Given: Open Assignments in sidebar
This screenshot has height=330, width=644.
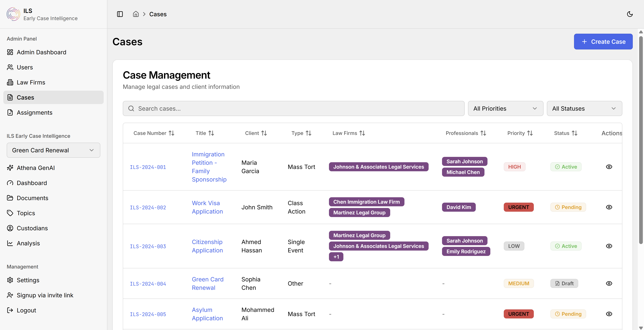Looking at the screenshot, I should tap(54, 113).
